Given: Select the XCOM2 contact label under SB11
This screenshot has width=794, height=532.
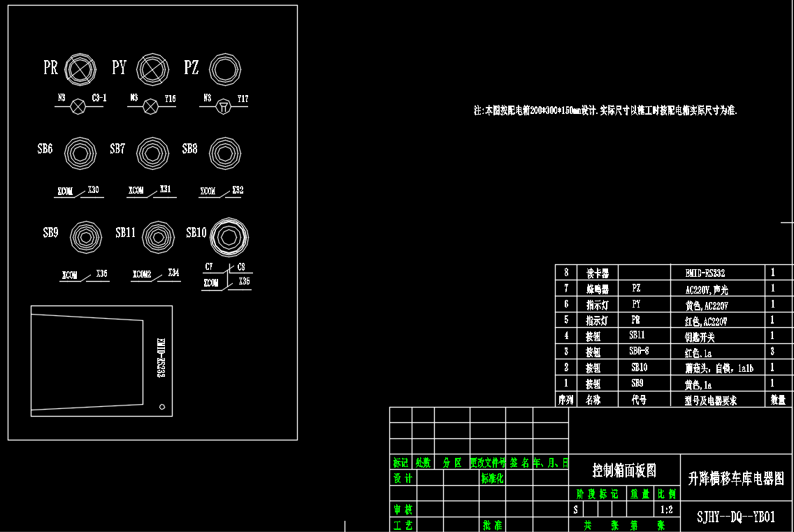Looking at the screenshot, I should [142, 275].
